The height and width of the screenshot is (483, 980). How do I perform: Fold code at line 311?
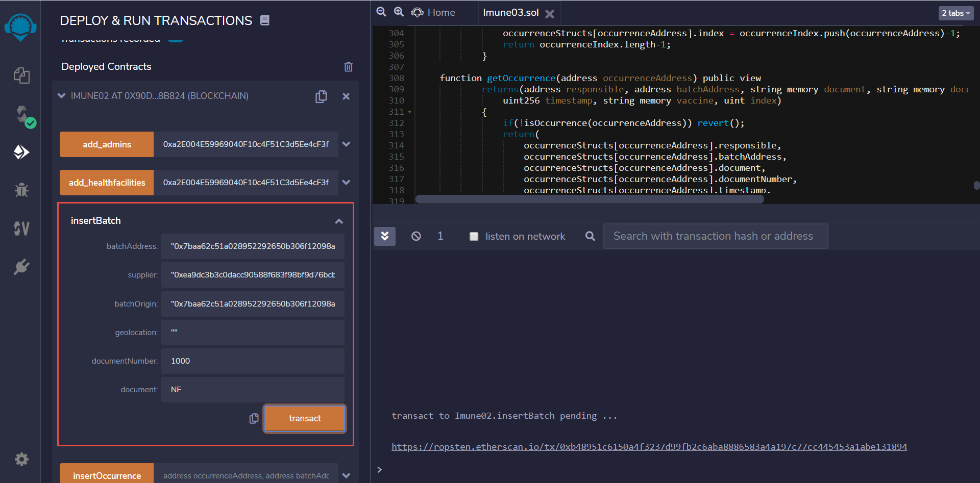tap(409, 112)
